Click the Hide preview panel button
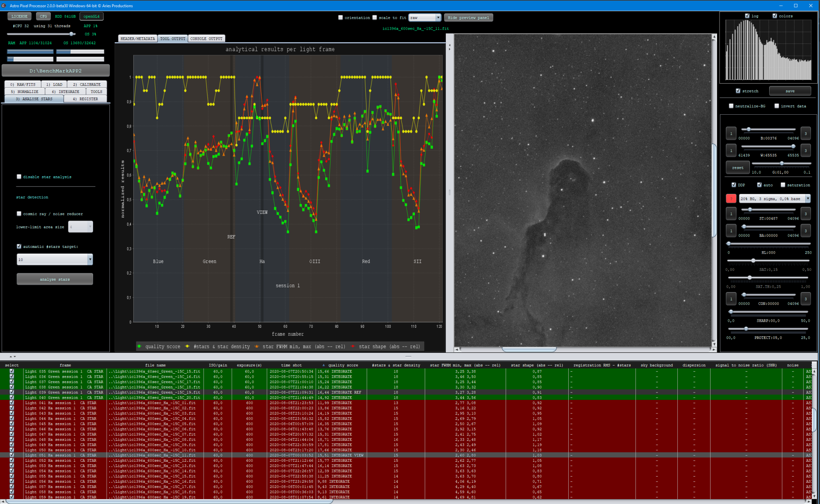 click(x=468, y=17)
